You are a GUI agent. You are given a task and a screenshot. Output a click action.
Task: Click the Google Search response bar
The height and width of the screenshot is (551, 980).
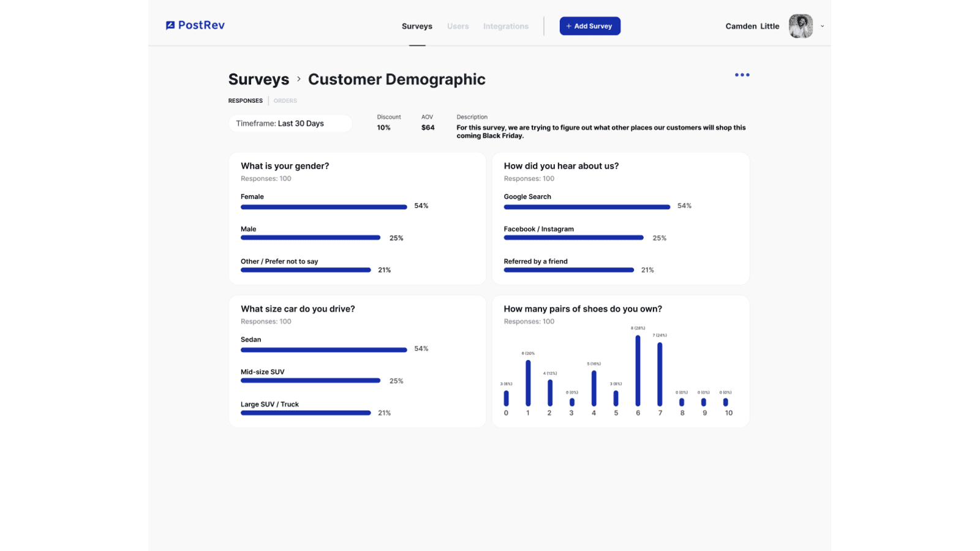coord(586,207)
